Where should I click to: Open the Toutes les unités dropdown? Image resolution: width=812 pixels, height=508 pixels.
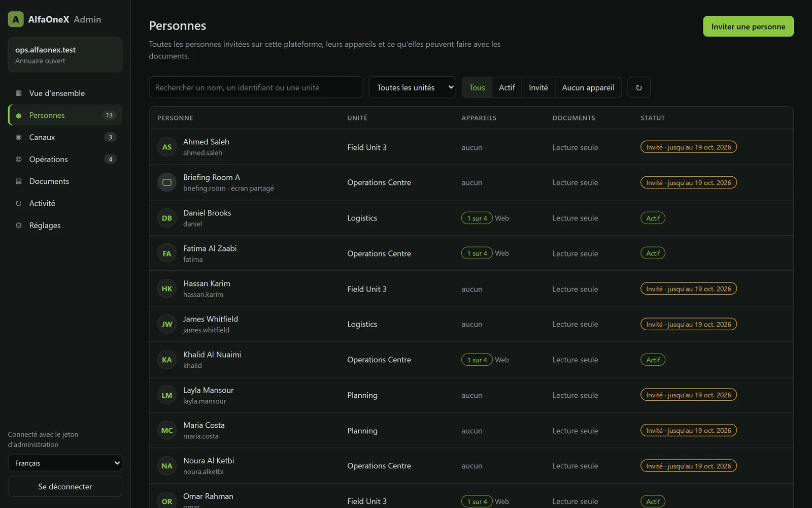pyautogui.click(x=412, y=87)
